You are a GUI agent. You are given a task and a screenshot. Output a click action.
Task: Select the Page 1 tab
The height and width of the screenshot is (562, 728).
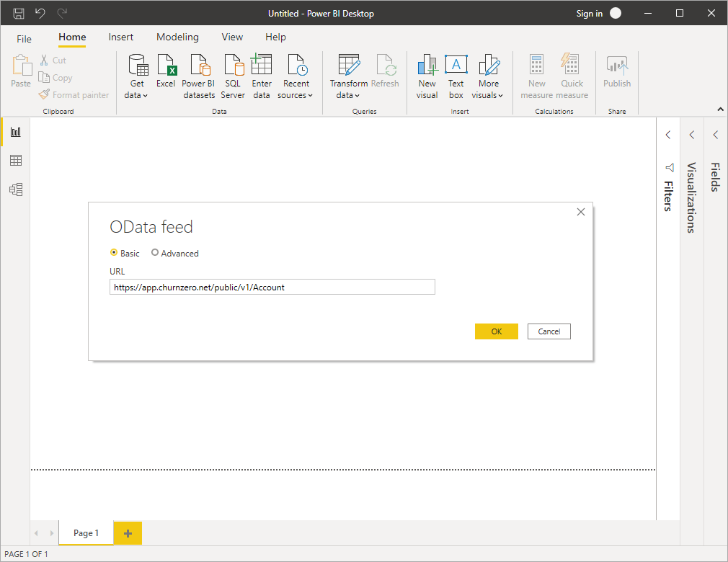(x=86, y=532)
